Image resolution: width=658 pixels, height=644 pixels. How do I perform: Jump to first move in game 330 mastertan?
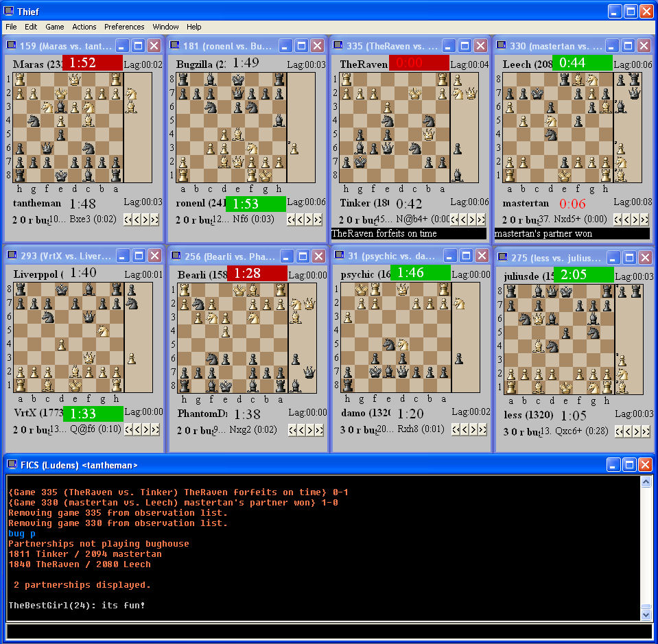click(x=618, y=219)
